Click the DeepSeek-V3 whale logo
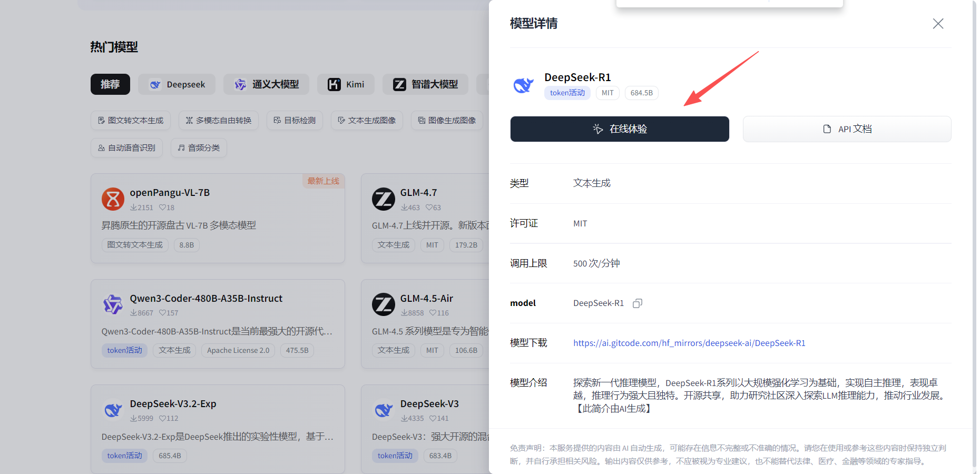Screen dimensions: 980x474 [x=383, y=410]
